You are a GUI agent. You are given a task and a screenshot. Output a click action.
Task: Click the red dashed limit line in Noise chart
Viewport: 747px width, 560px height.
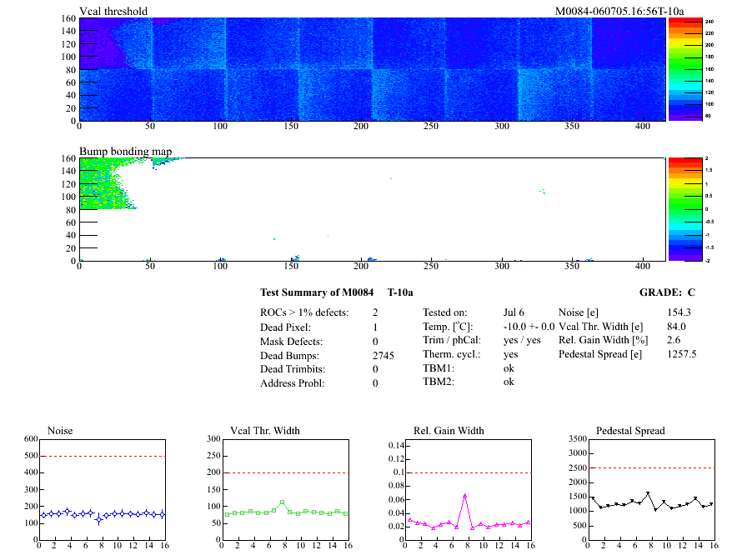coord(103,456)
